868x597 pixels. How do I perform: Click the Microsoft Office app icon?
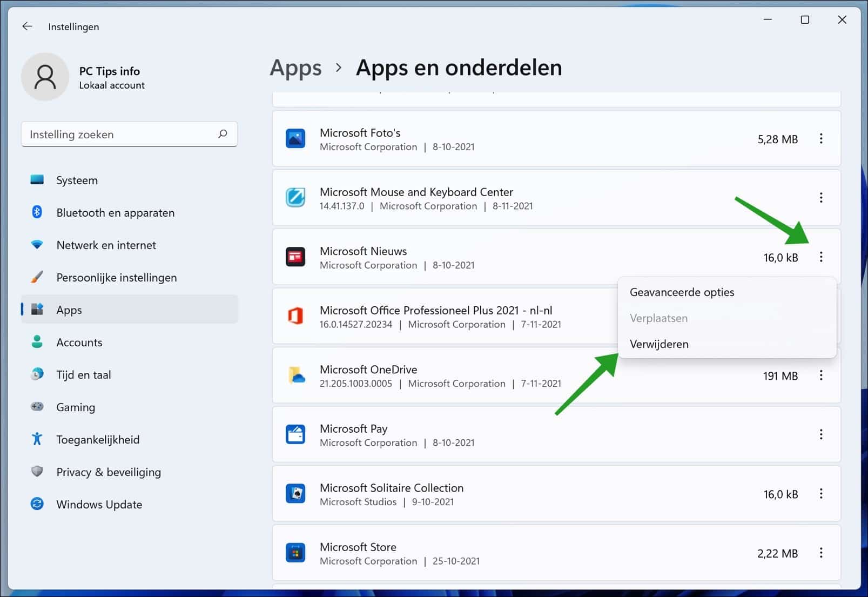[x=295, y=316]
